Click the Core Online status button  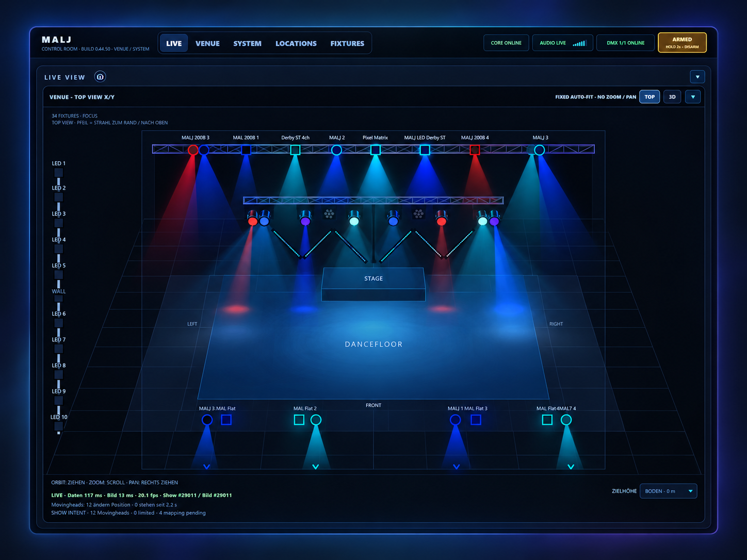[506, 43]
